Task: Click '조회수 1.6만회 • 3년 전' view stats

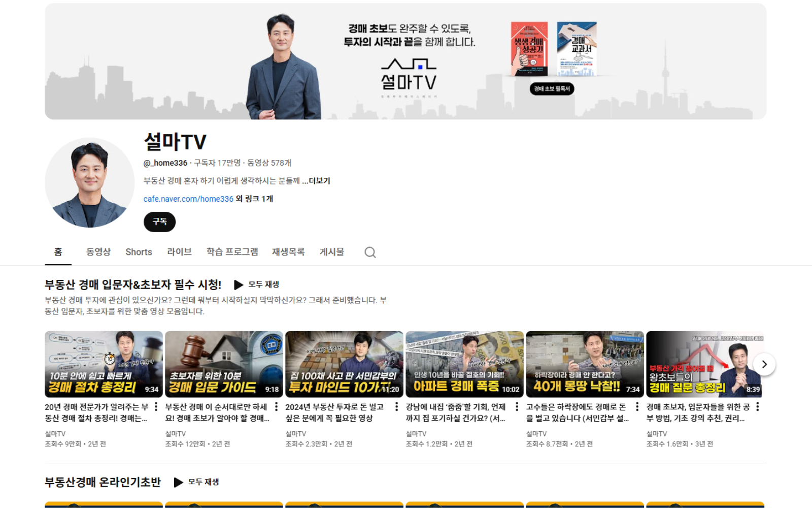Action: click(680, 444)
